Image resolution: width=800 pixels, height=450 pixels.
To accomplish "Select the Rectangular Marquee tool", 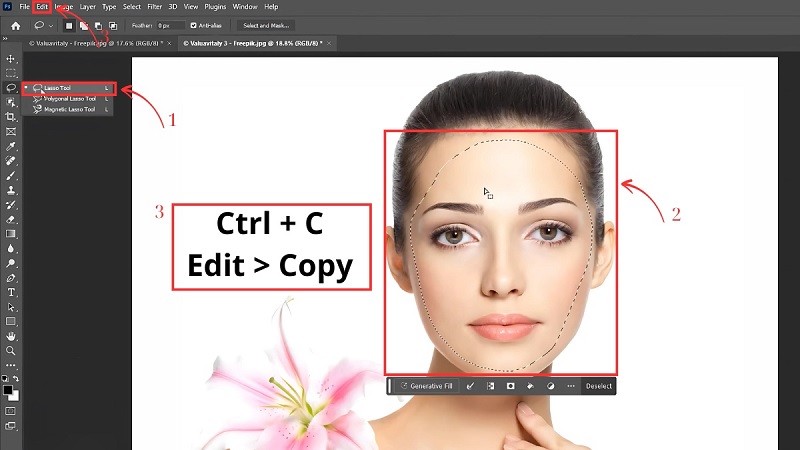I will pos(11,73).
